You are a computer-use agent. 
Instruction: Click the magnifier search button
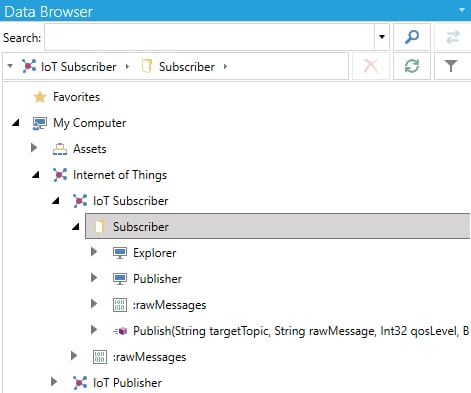pyautogui.click(x=412, y=37)
